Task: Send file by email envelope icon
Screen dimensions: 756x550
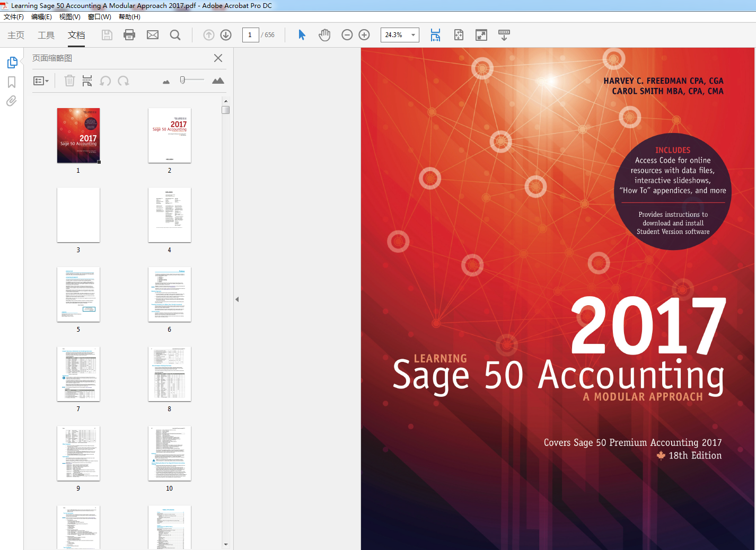Action: [x=153, y=35]
